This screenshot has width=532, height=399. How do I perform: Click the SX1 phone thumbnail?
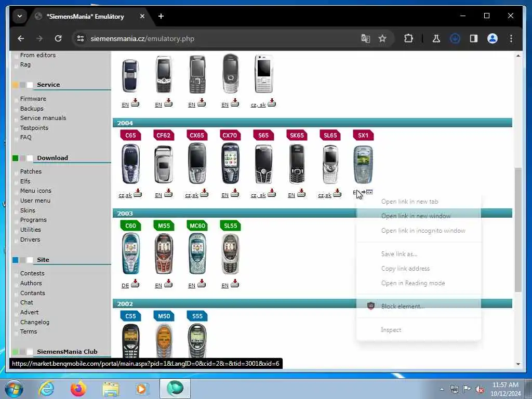pos(363,164)
